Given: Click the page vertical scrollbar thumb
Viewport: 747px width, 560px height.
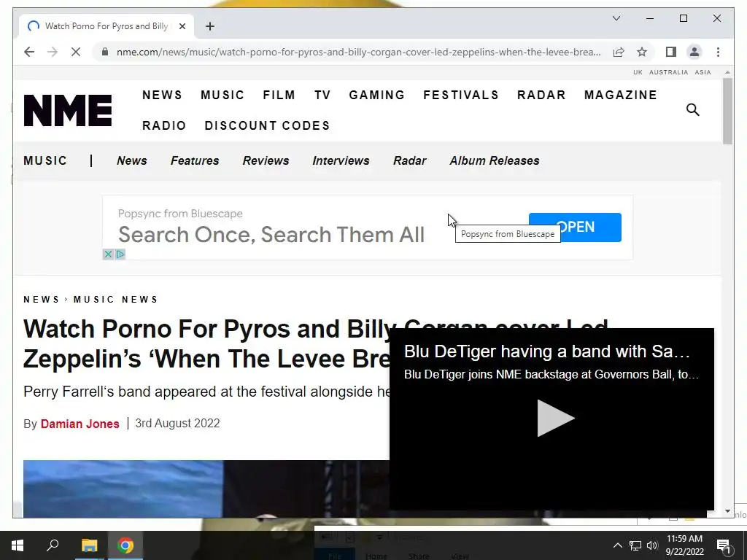Looking at the screenshot, I should pos(727,111).
